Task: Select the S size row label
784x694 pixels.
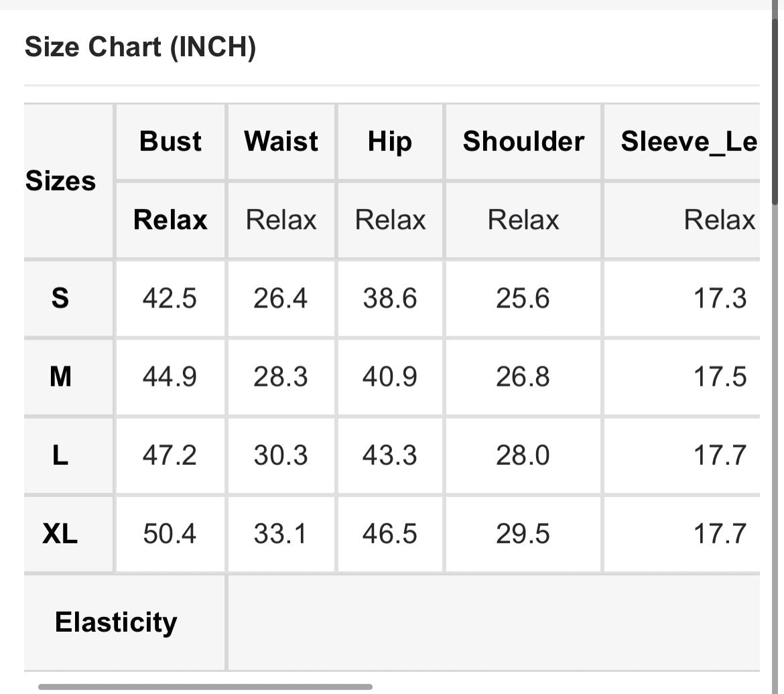Action: [x=60, y=298]
